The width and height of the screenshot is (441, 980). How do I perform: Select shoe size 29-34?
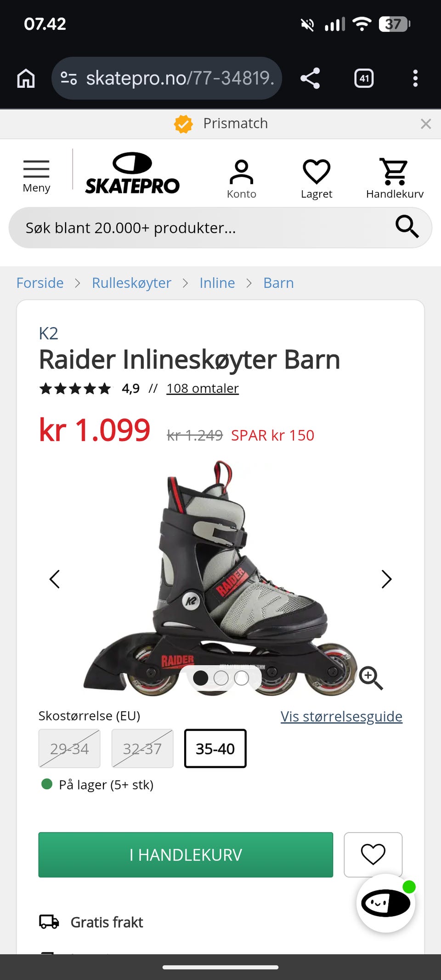pos(69,748)
